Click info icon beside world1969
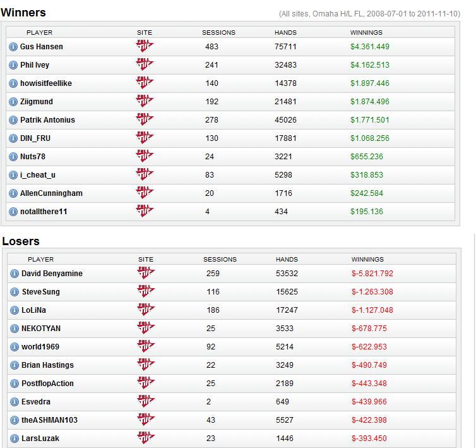476x448 pixels. [x=15, y=347]
